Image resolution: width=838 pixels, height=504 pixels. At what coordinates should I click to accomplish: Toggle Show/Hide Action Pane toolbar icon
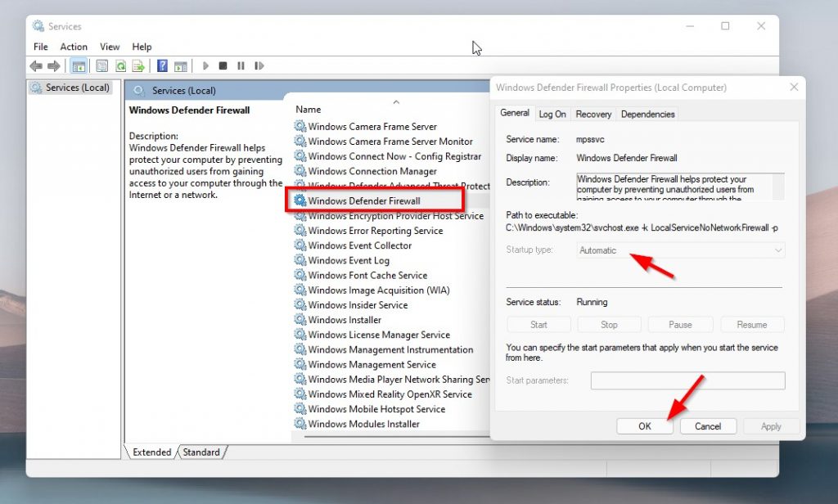[181, 66]
